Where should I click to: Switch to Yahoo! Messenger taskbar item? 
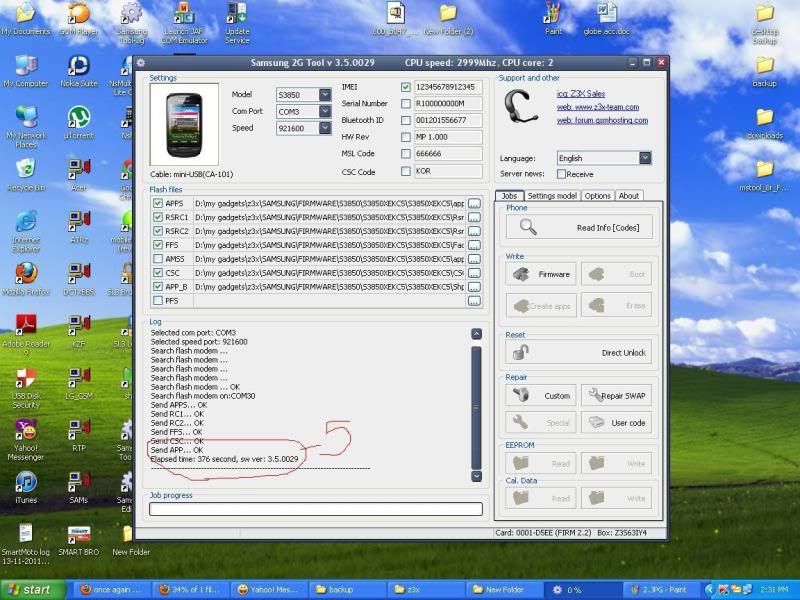pos(268,590)
